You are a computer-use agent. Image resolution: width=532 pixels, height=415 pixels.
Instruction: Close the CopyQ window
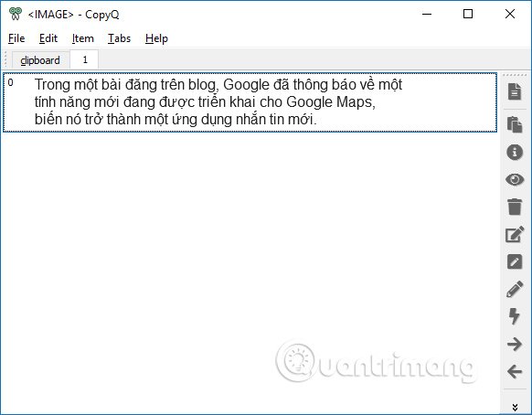click(510, 14)
